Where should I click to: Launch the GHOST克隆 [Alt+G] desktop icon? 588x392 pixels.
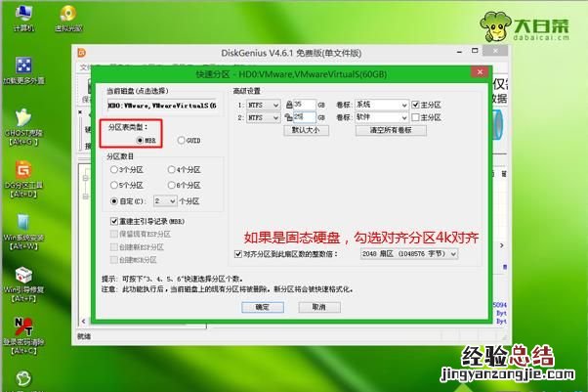23,127
